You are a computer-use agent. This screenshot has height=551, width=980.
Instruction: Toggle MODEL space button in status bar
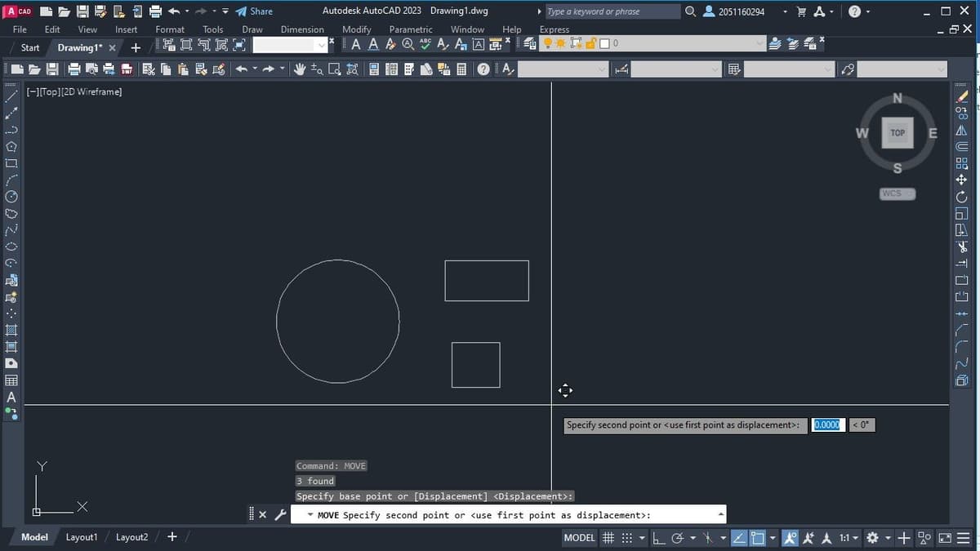[579, 538]
